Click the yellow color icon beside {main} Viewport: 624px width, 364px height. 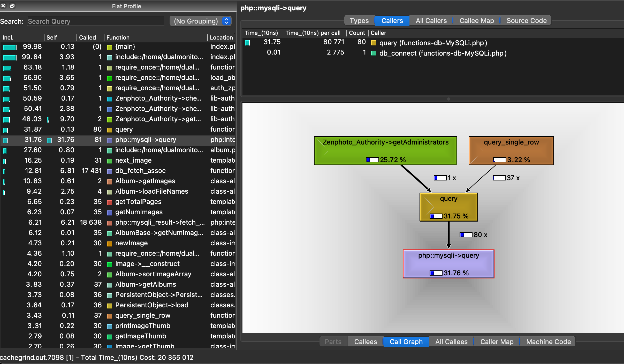click(109, 47)
